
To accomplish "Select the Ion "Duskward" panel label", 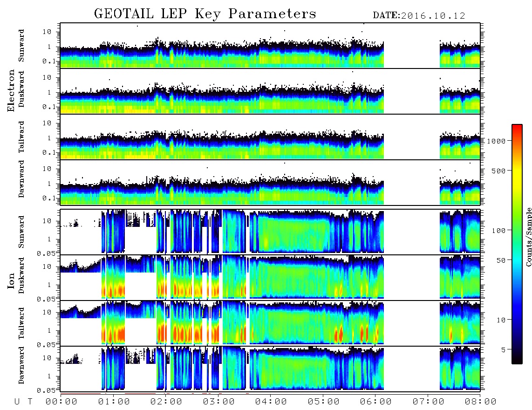I will pos(21,276).
